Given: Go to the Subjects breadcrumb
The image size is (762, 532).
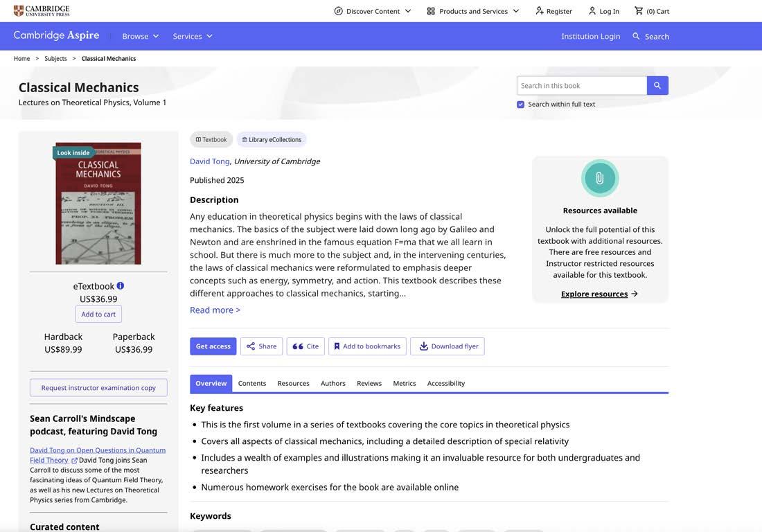Looking at the screenshot, I should [55, 58].
